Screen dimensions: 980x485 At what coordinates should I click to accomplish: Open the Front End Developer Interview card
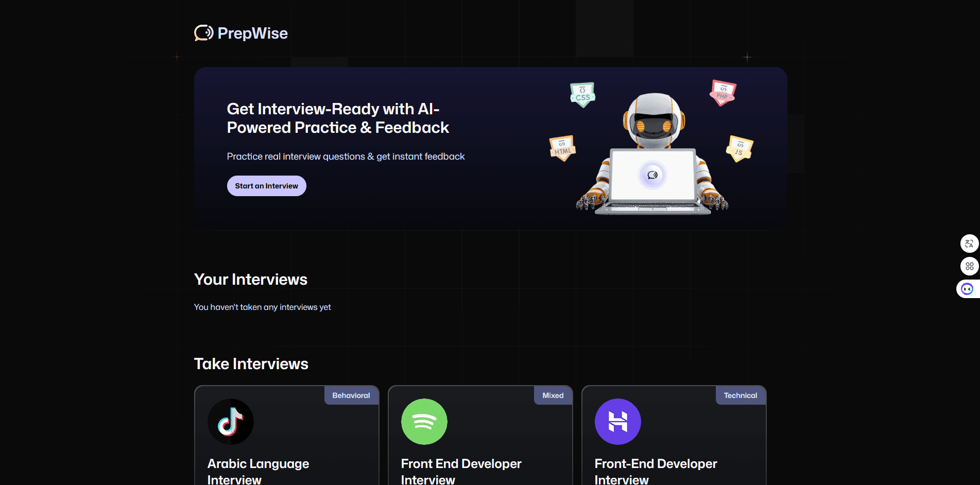point(461,463)
